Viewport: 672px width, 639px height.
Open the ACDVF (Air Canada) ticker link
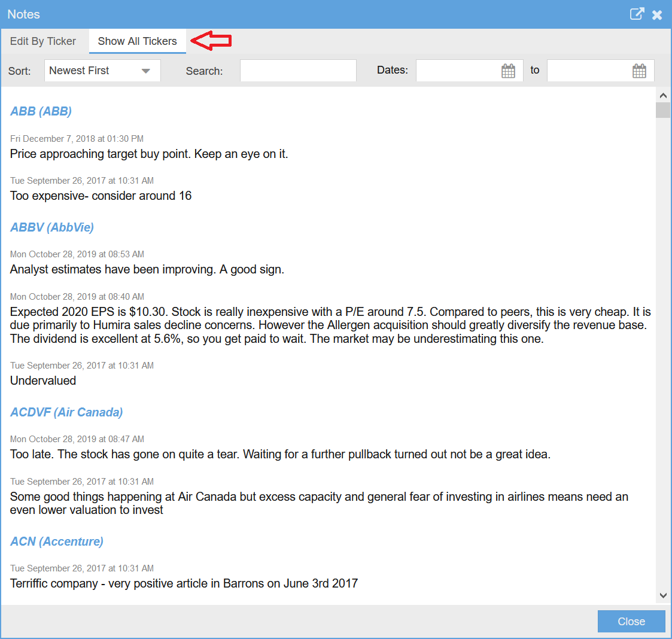(66, 412)
